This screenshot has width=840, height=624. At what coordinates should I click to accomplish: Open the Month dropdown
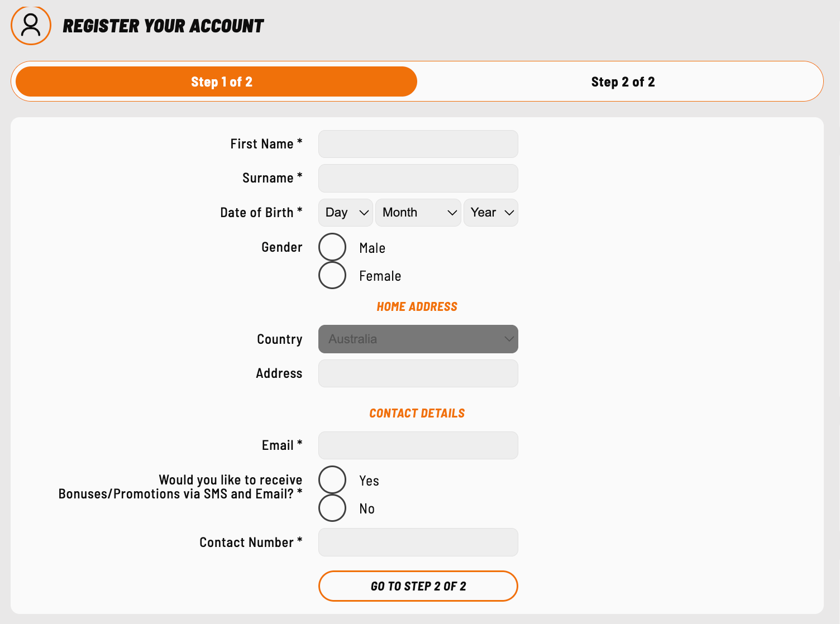coord(418,213)
